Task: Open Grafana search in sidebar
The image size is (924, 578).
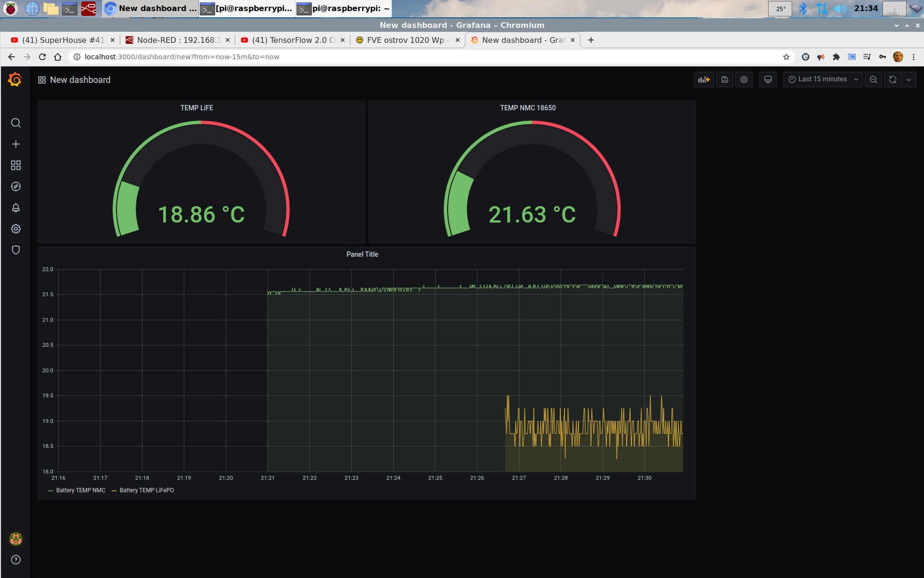Action: click(16, 123)
